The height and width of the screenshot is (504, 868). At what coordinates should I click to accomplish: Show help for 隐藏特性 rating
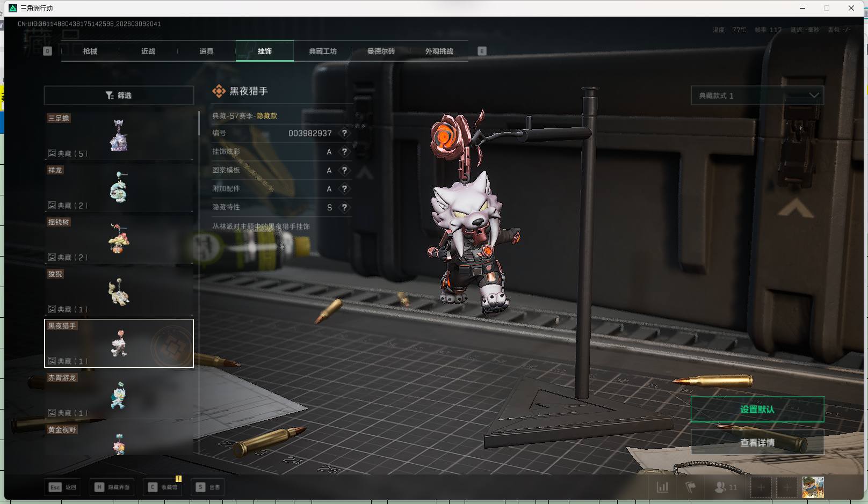pos(344,207)
